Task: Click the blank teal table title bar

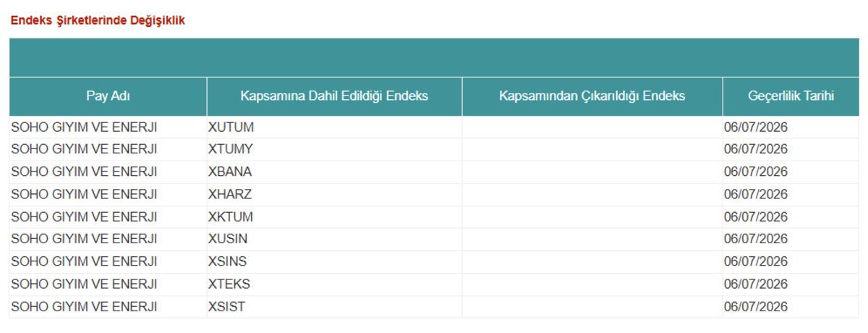Action: click(434, 57)
